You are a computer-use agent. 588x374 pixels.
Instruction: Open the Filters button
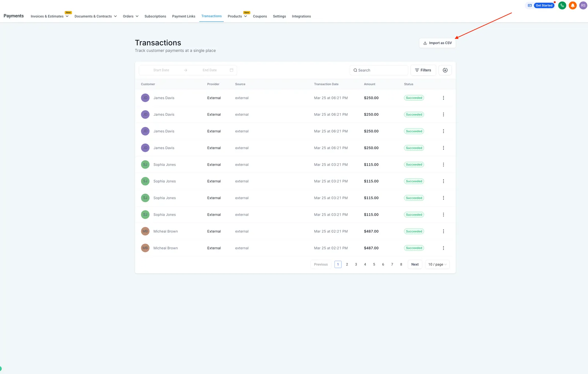[x=423, y=70]
